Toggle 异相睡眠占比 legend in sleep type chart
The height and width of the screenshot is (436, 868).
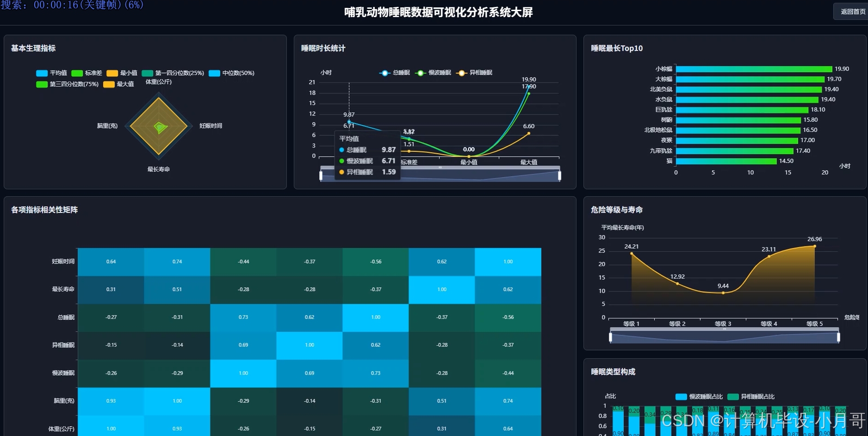751,397
